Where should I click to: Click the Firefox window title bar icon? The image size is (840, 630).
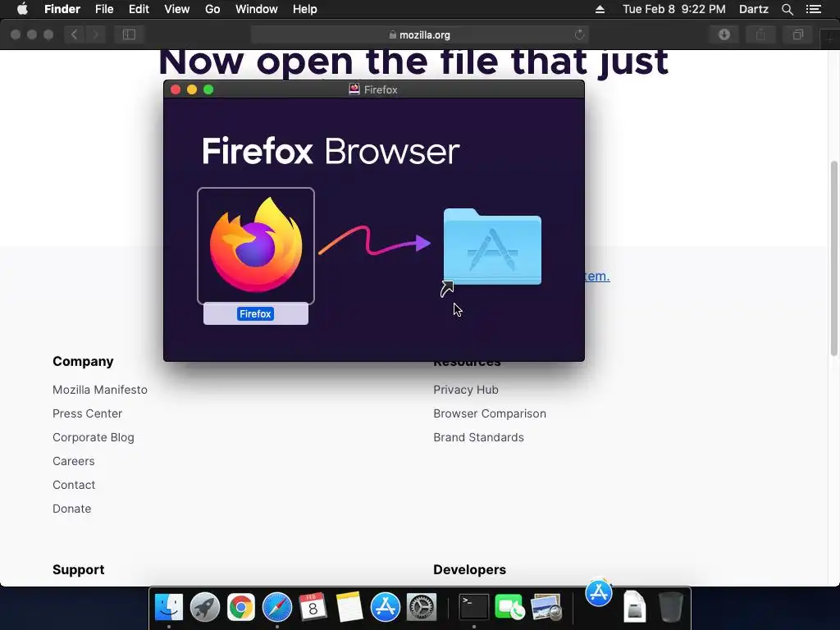tap(354, 89)
